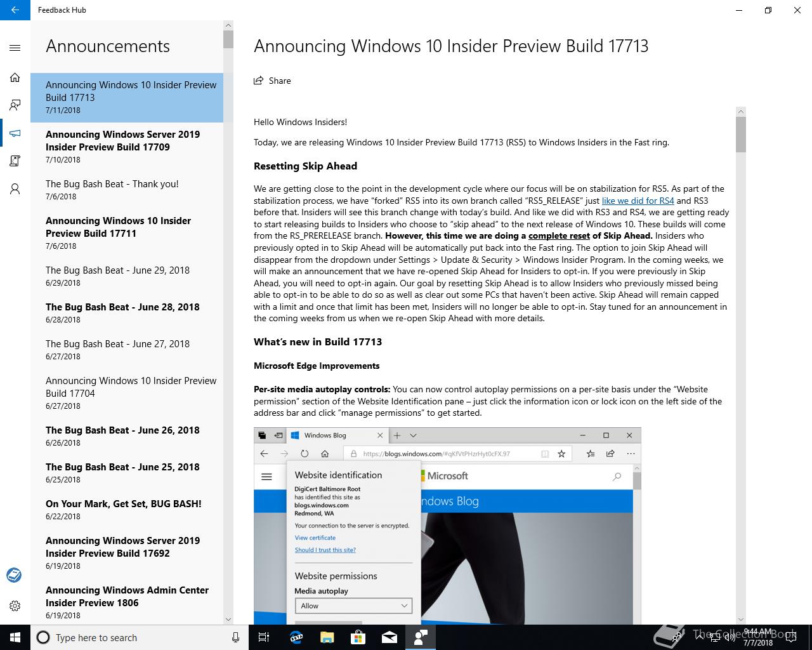This screenshot has height=650, width=812.
Task: Open the Quests icon in sidebar
Action: coord(15,161)
